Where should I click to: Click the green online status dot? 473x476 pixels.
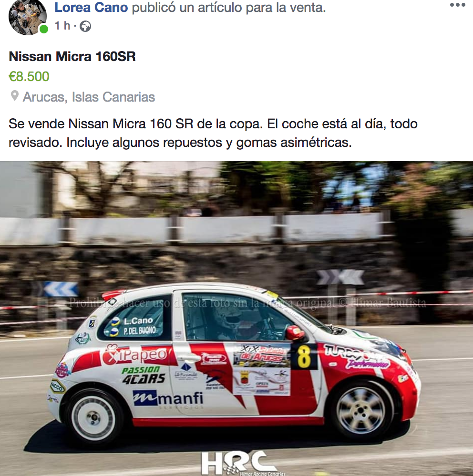click(x=44, y=29)
